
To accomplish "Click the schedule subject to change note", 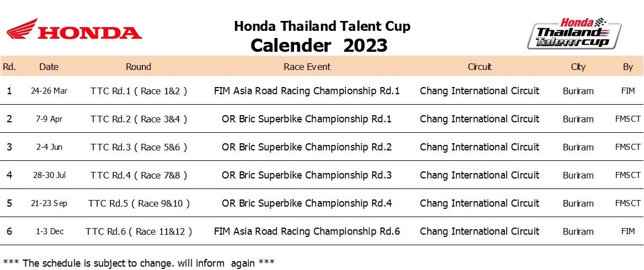I will coord(139,263).
